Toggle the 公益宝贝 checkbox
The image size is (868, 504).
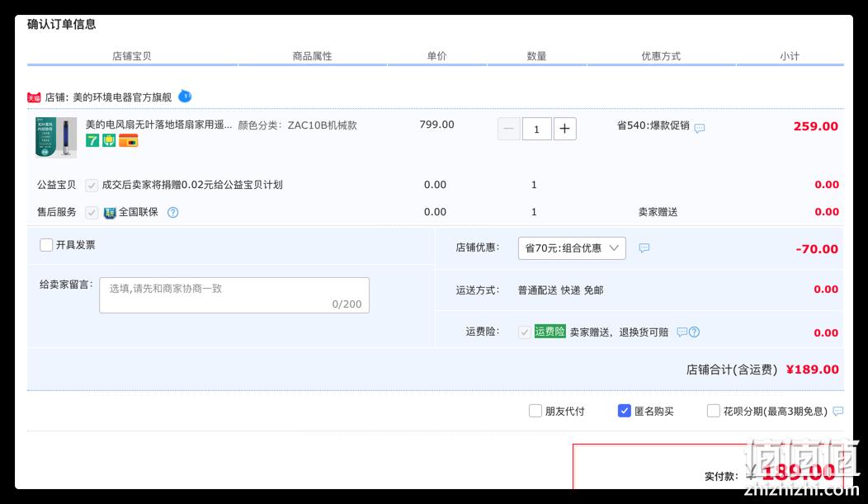92,186
